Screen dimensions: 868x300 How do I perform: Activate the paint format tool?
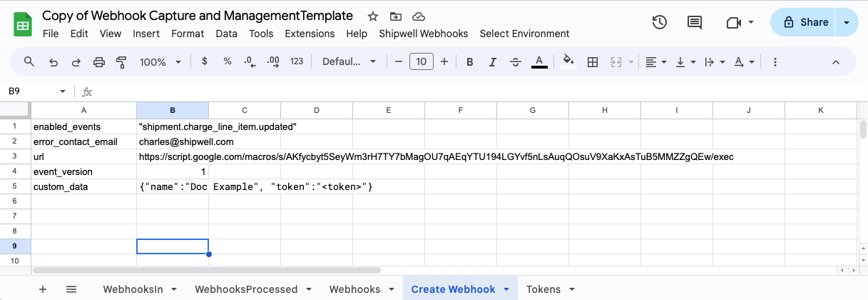click(x=121, y=62)
